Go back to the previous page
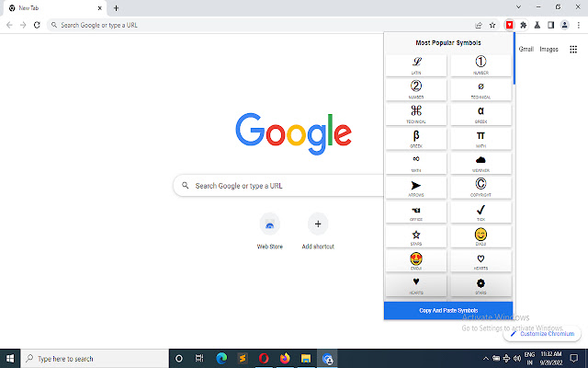Screen dimensions: 588x368 (x=9, y=25)
